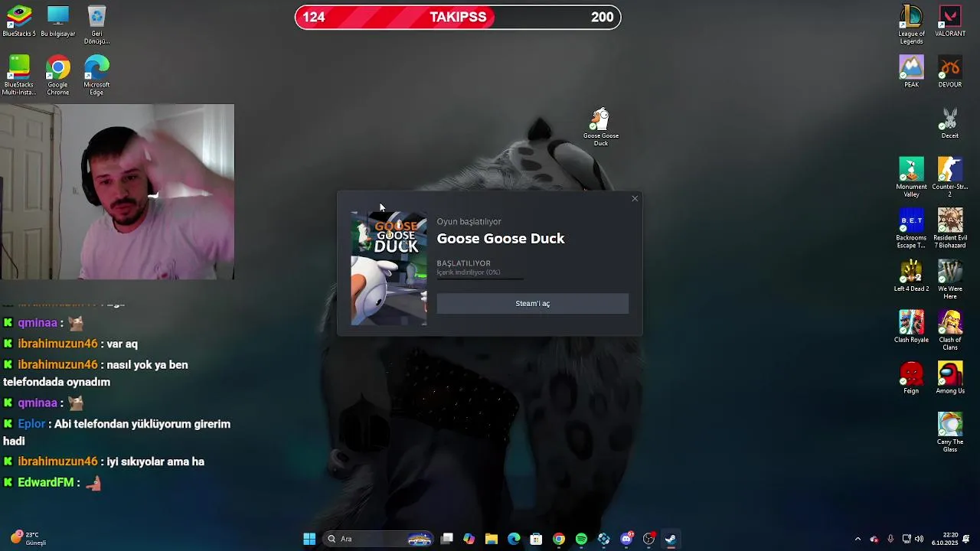The width and height of the screenshot is (980, 551).
Task: Switch to Chrome in the taskbar
Action: 559,539
